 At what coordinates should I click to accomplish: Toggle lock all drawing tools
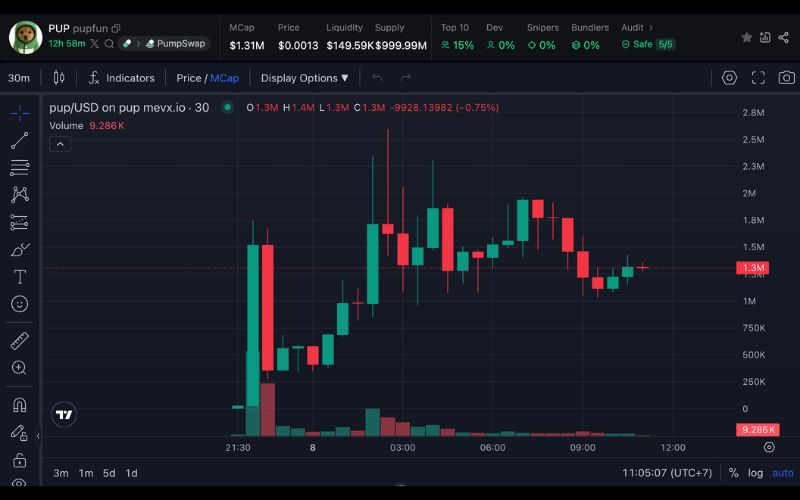pos(19,460)
